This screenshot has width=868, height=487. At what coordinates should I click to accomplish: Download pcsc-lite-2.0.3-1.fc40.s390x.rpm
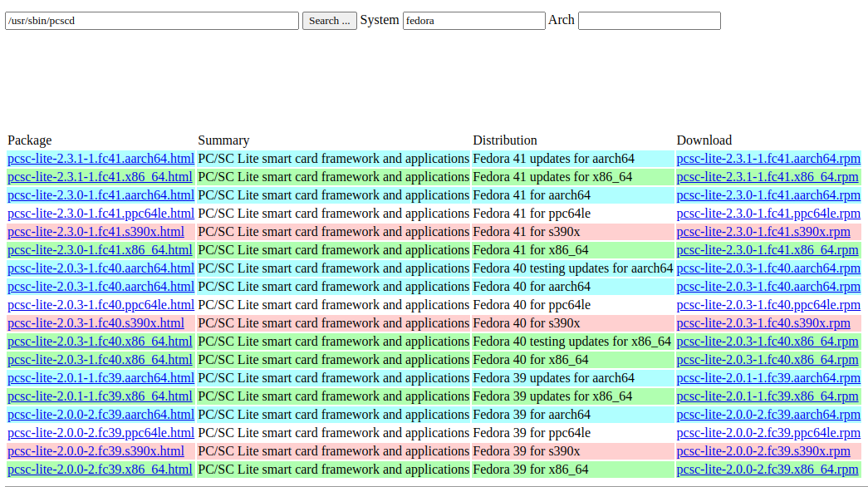pos(763,323)
